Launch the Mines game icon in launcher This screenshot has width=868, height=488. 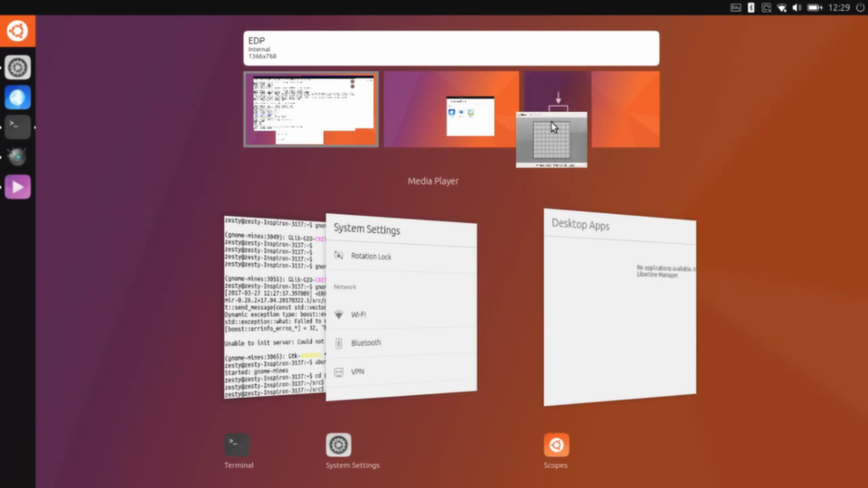pos(18,156)
